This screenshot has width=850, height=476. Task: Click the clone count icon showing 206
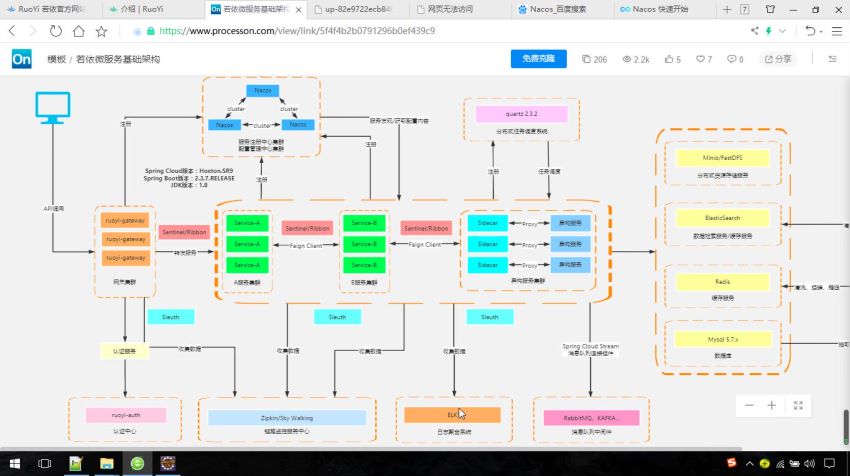(587, 60)
